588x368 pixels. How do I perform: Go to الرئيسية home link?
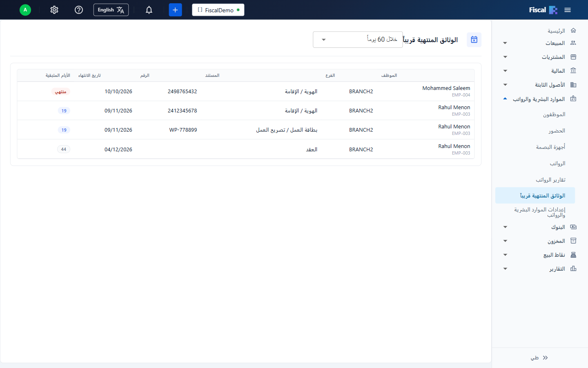tap(556, 31)
